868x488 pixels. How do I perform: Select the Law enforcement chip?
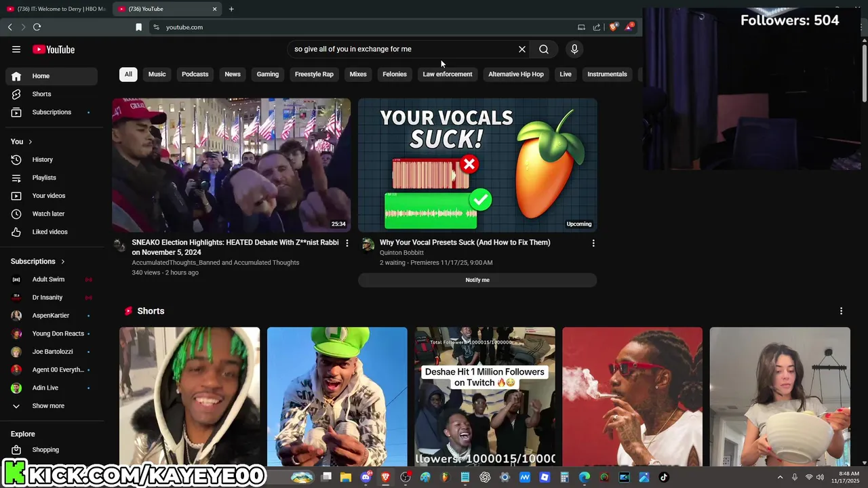(x=448, y=74)
